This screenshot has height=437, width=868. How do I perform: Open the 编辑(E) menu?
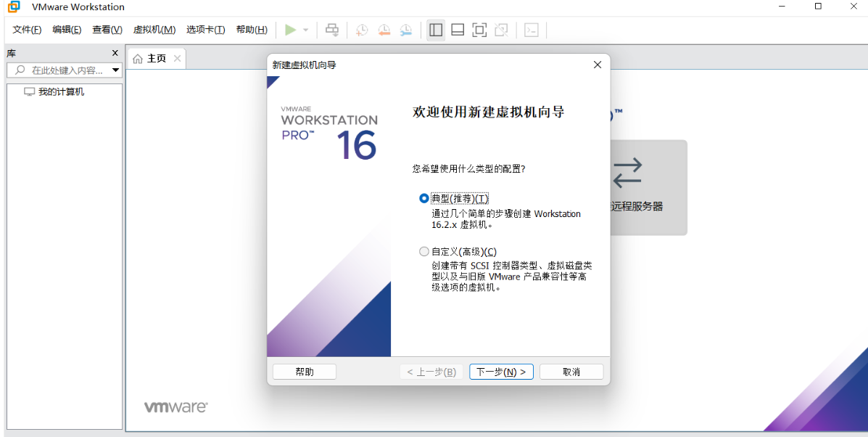pos(67,30)
